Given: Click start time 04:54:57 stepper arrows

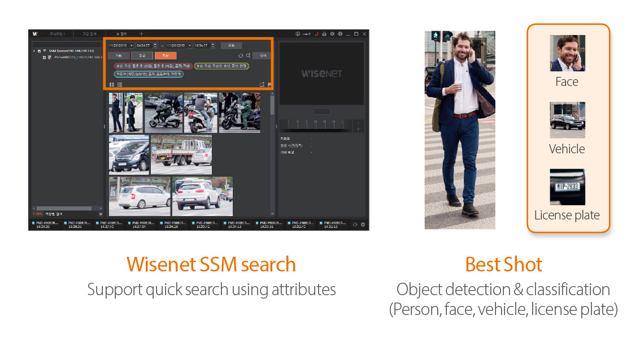Looking at the screenshot, I should click(155, 46).
